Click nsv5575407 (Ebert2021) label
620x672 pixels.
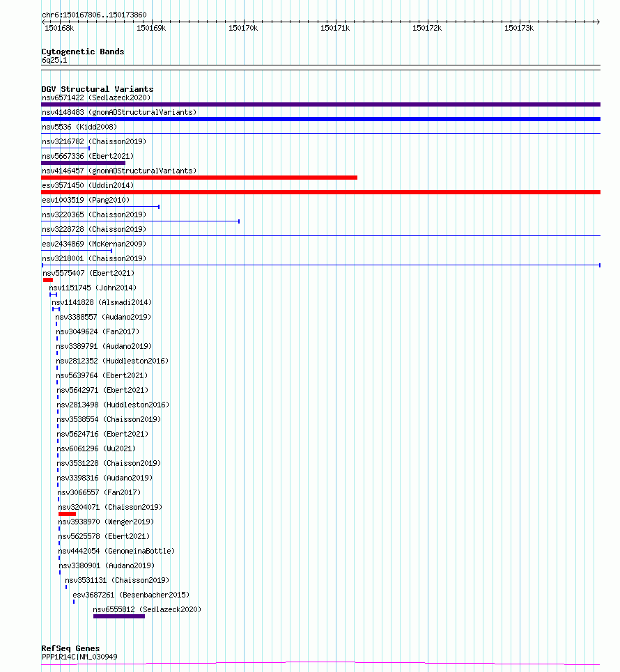click(88, 273)
